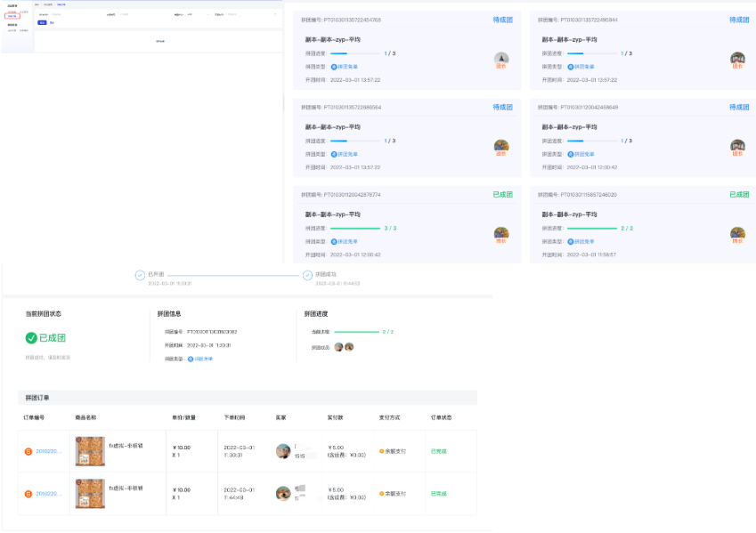Click last breadcrumb item in top-left panel
This screenshot has height=533, width=756.
click(x=61, y=4)
